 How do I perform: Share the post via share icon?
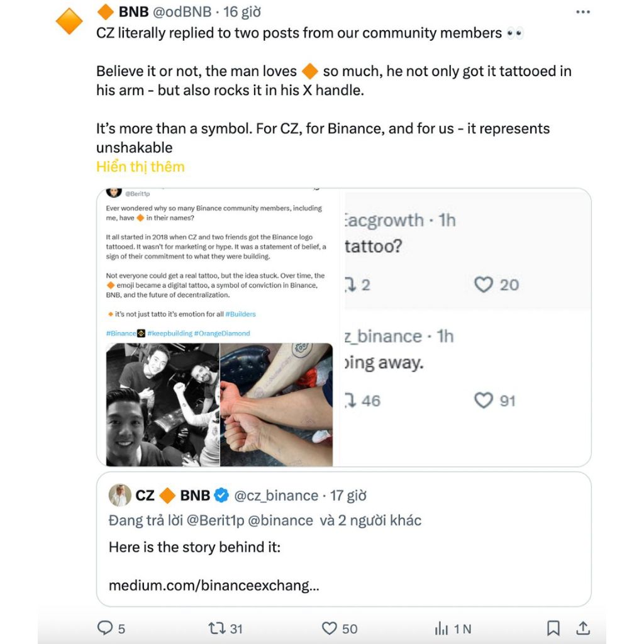click(583, 628)
